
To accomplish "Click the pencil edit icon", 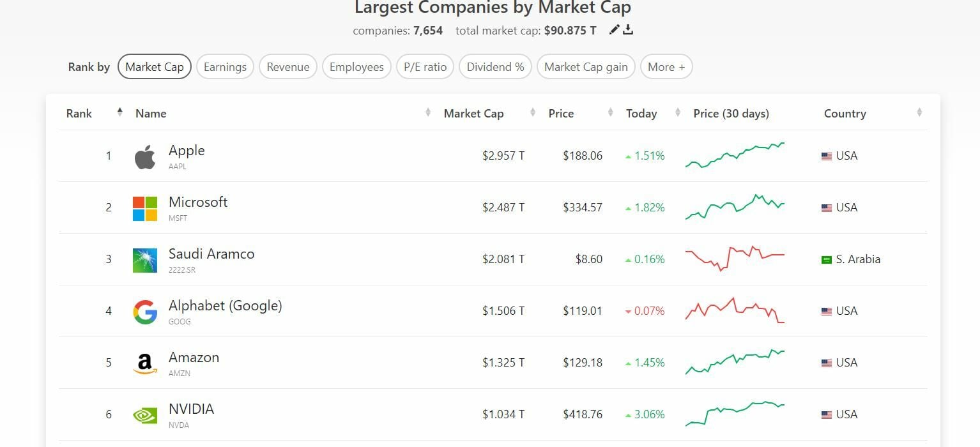I will (x=614, y=29).
